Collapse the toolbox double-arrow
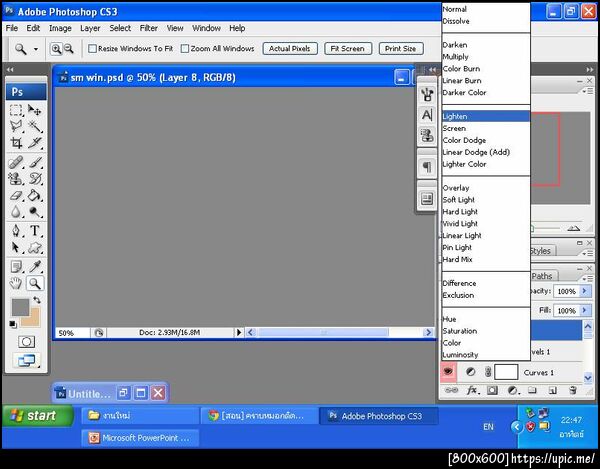 (10, 70)
